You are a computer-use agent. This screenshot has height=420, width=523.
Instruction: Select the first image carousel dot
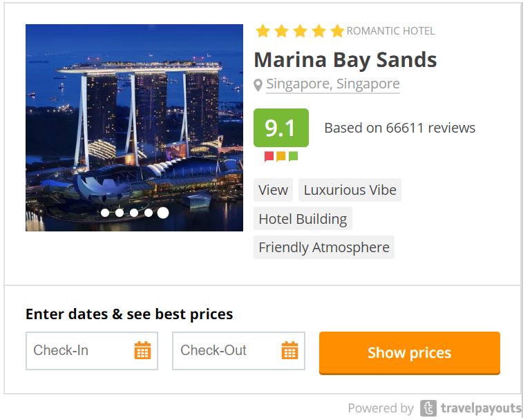pyautogui.click(x=105, y=213)
